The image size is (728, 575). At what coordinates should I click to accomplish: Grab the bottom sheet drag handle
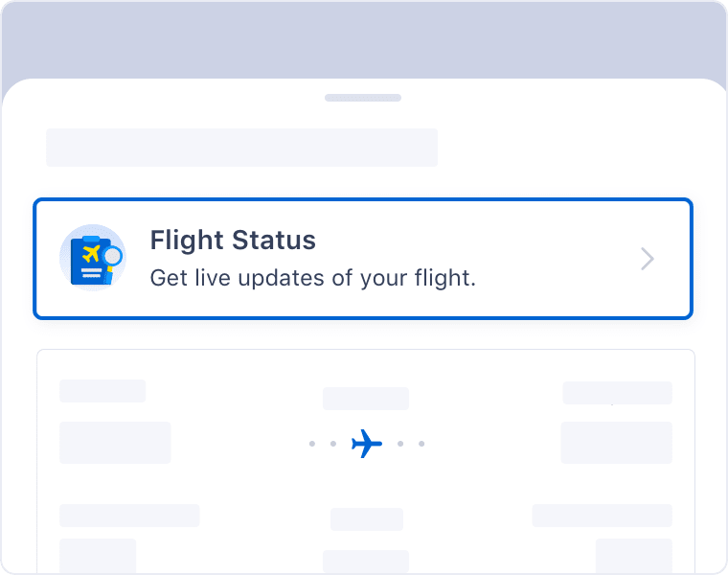[363, 98]
